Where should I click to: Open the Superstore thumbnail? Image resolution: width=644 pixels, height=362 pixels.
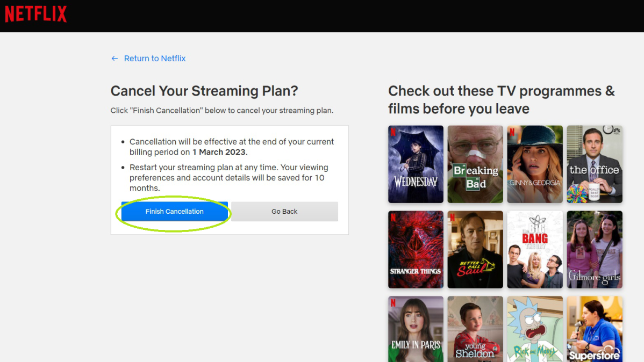click(595, 329)
